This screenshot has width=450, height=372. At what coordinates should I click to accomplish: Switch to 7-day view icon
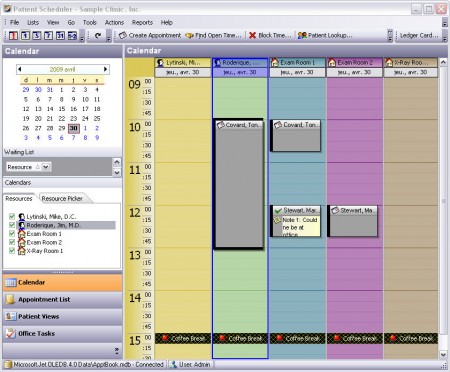[49, 35]
